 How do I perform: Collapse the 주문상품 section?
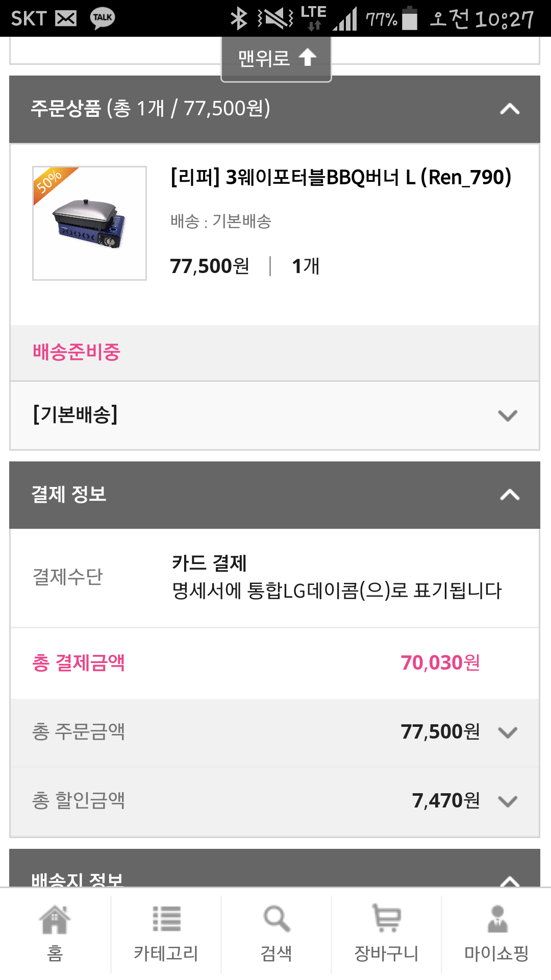(509, 109)
